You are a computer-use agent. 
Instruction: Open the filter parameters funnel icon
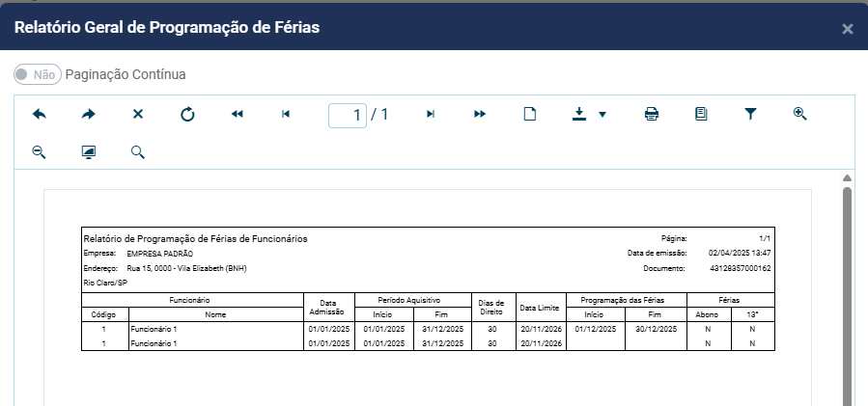tap(750, 114)
